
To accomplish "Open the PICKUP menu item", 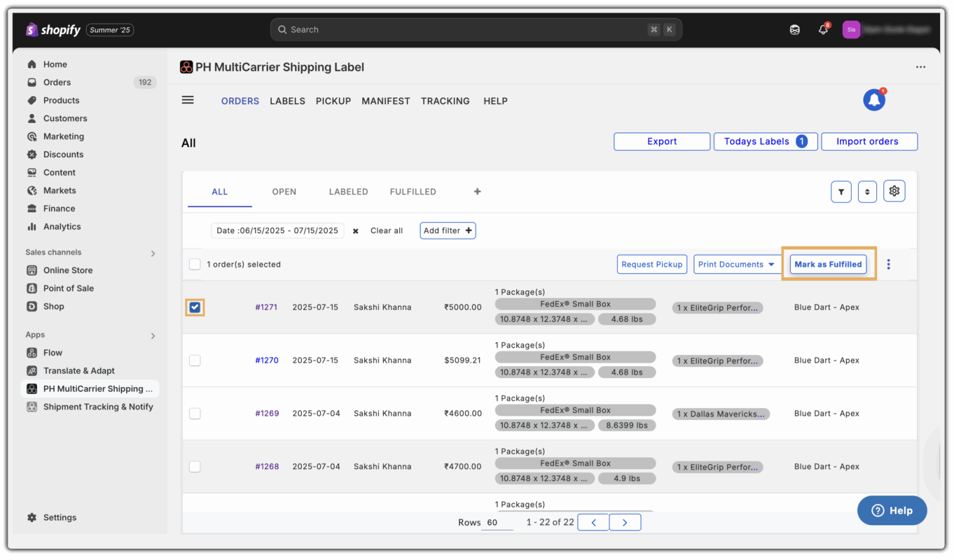I will pyautogui.click(x=333, y=101).
